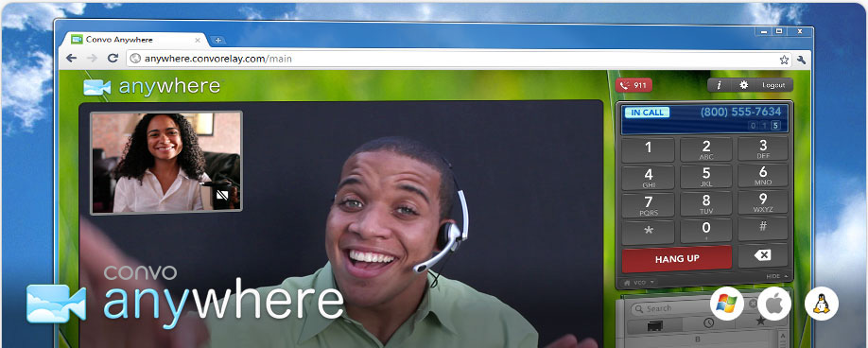Screen dimensions: 868x348
Task: Click the browser Back arrow
Action: [x=72, y=58]
